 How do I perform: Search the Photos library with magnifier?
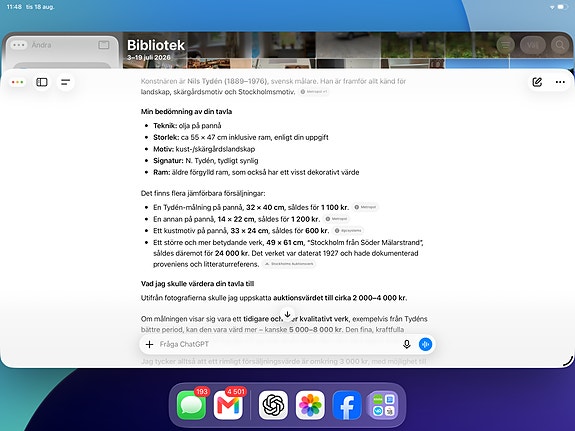[560, 45]
